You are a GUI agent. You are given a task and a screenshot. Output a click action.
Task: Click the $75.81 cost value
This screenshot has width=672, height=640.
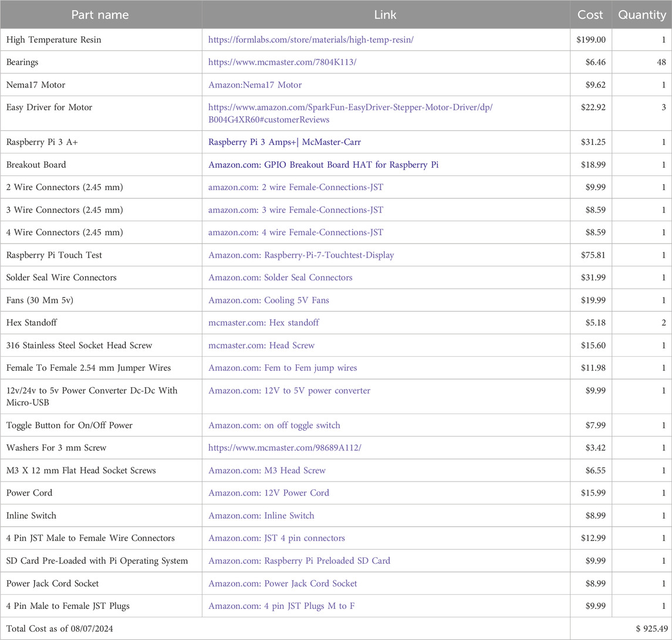[x=593, y=255]
